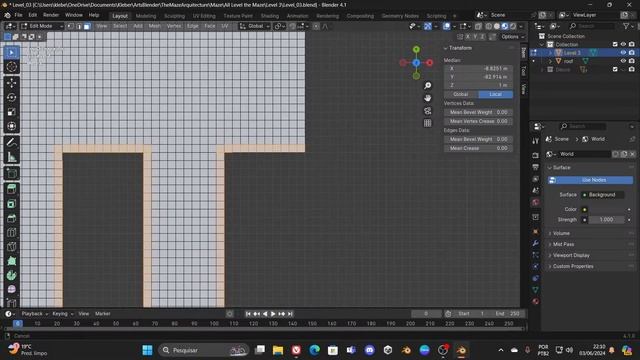Select the Bevel tool
640x360 pixels.
pos(11,218)
